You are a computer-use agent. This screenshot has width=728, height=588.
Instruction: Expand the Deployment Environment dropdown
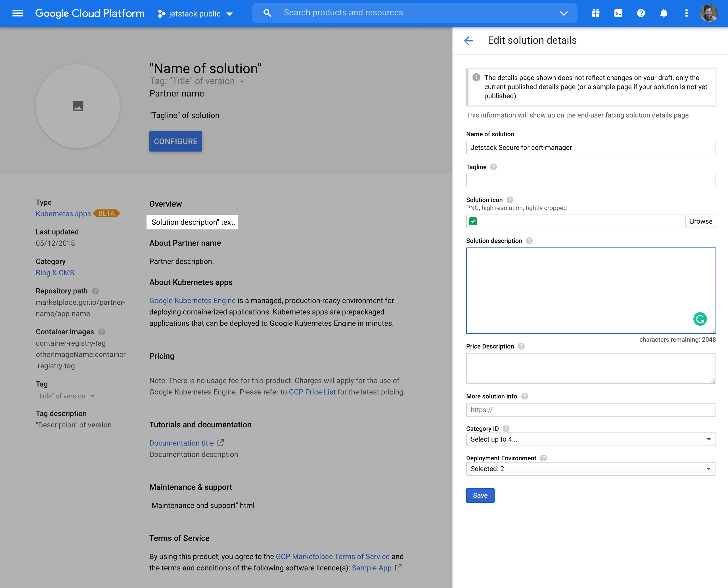[x=590, y=469]
